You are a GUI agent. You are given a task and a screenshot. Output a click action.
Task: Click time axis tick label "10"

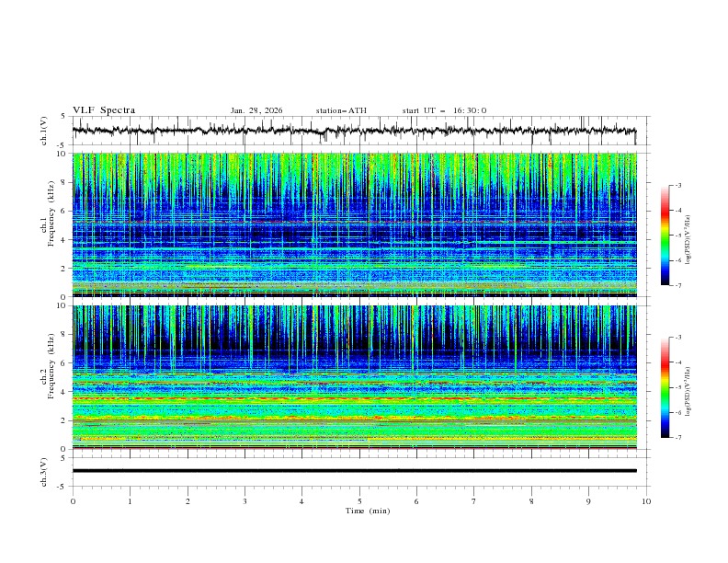coord(646,501)
